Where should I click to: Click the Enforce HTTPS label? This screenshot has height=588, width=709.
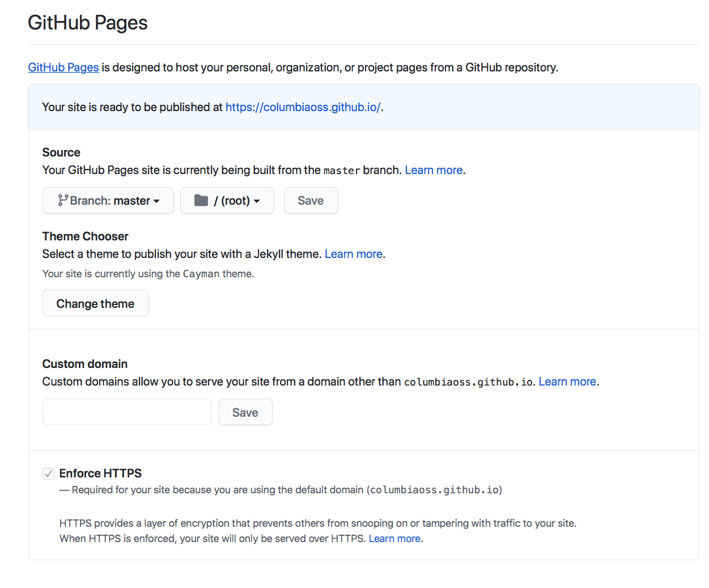click(x=100, y=473)
